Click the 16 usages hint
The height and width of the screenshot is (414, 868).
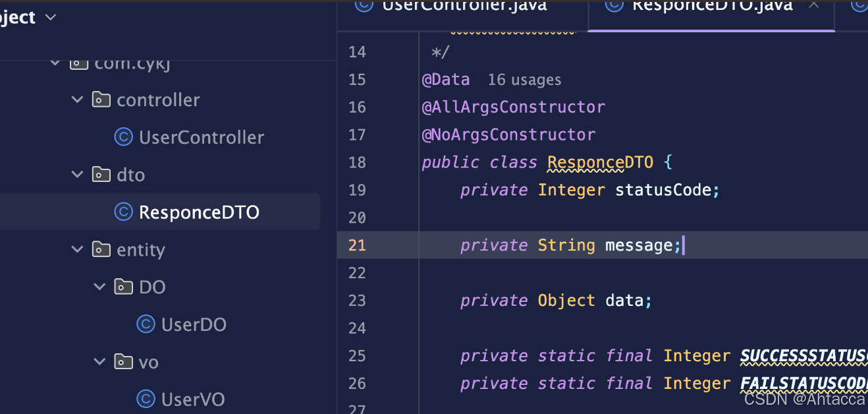click(x=524, y=80)
